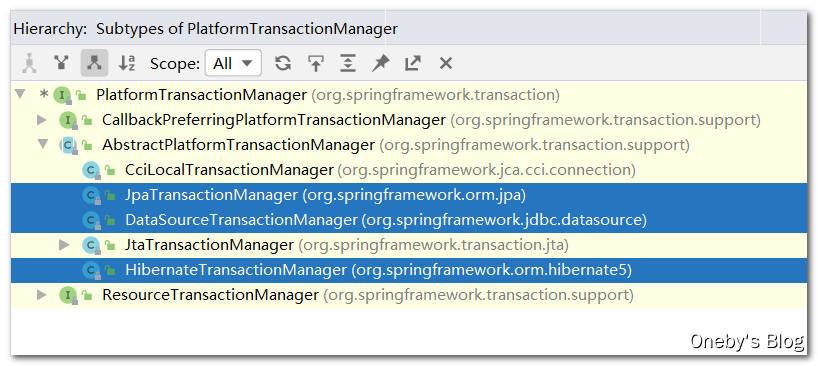Select AbstractPlatformTransactionManager row
This screenshot has height=366, width=818.
tap(408, 144)
